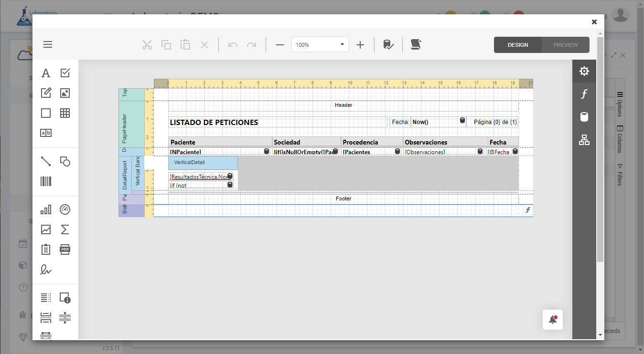Image resolution: width=644 pixels, height=354 pixels.
Task: Open the designer hamburger menu
Action: [x=48, y=45]
